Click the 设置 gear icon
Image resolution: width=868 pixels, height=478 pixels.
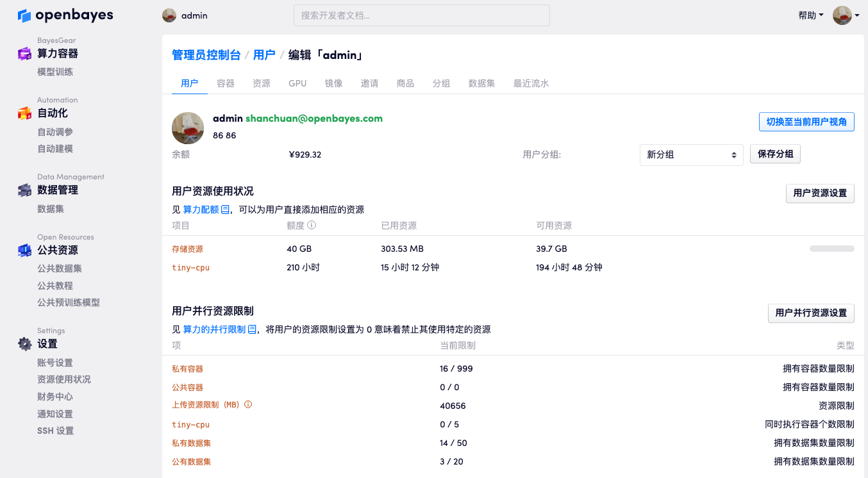tap(24, 344)
